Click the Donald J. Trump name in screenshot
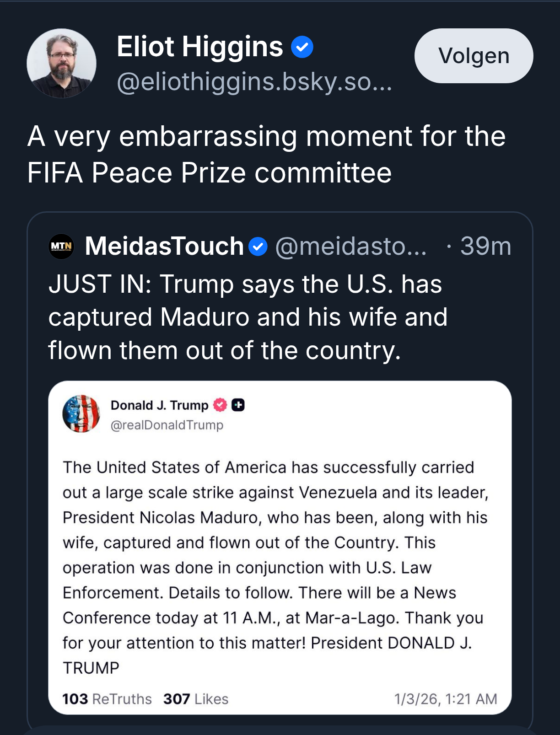 pos(159,405)
